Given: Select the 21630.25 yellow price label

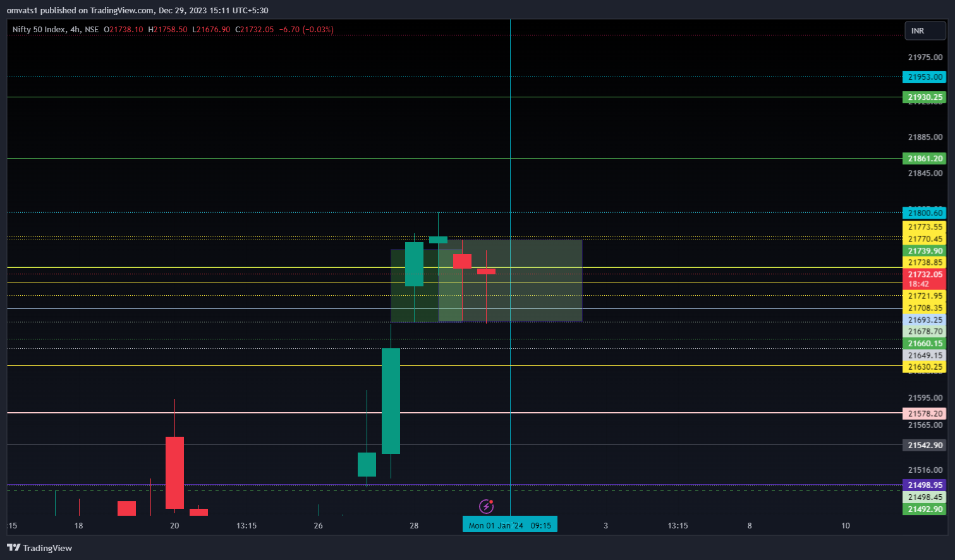Looking at the screenshot, I should click(x=924, y=367).
